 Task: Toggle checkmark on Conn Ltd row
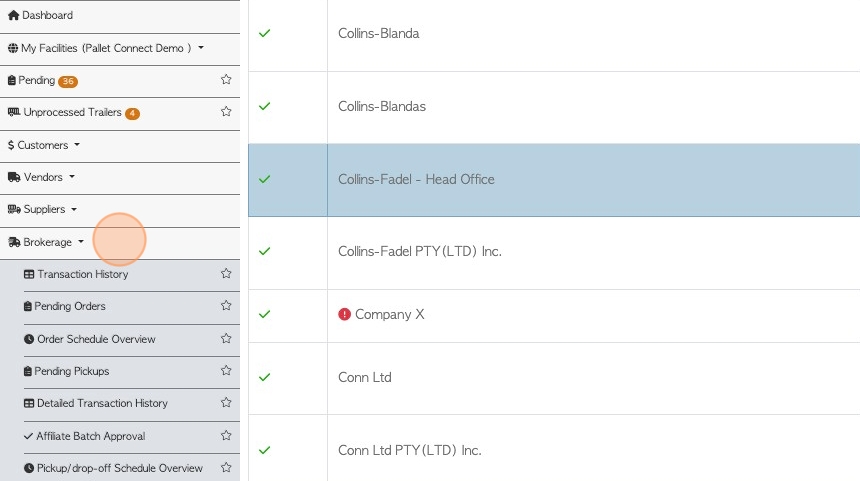pos(264,377)
